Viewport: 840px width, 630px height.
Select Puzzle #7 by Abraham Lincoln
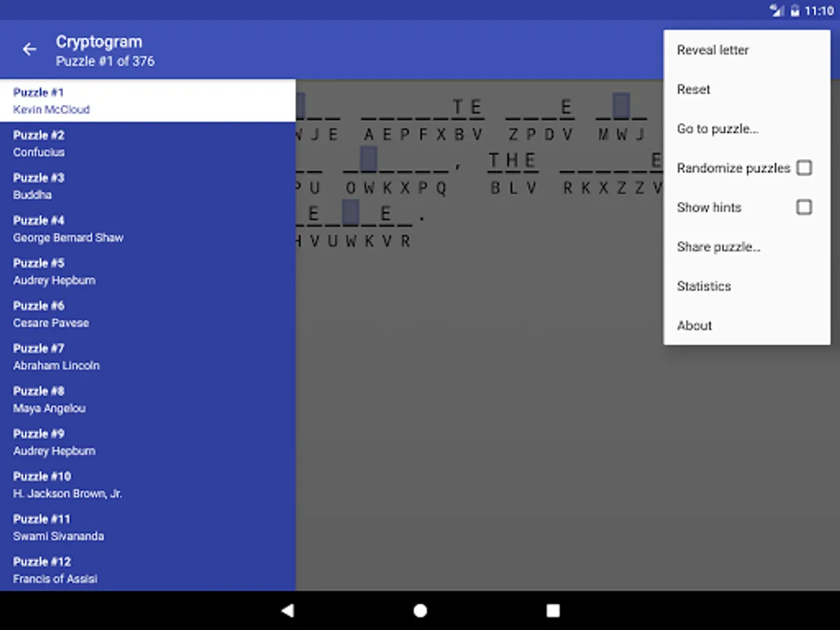[x=148, y=357]
